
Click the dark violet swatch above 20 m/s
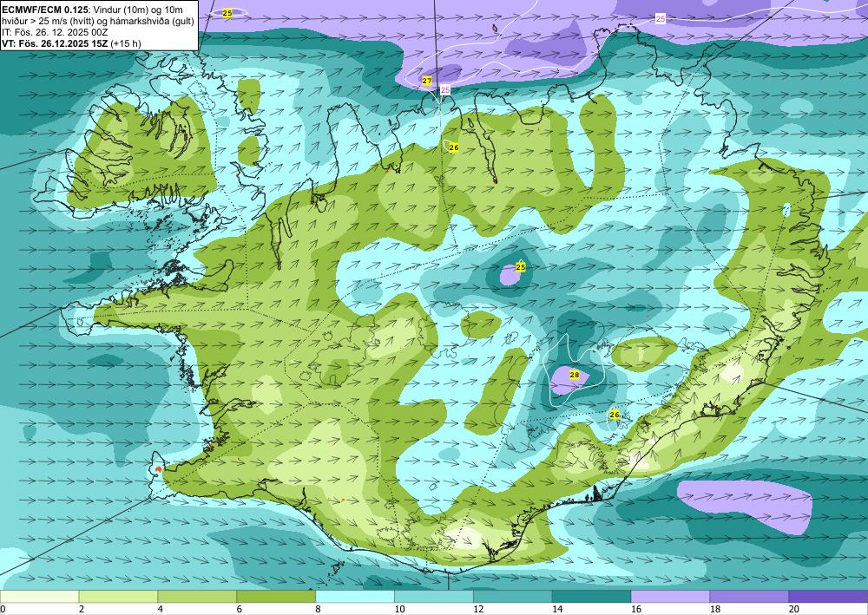point(828,597)
